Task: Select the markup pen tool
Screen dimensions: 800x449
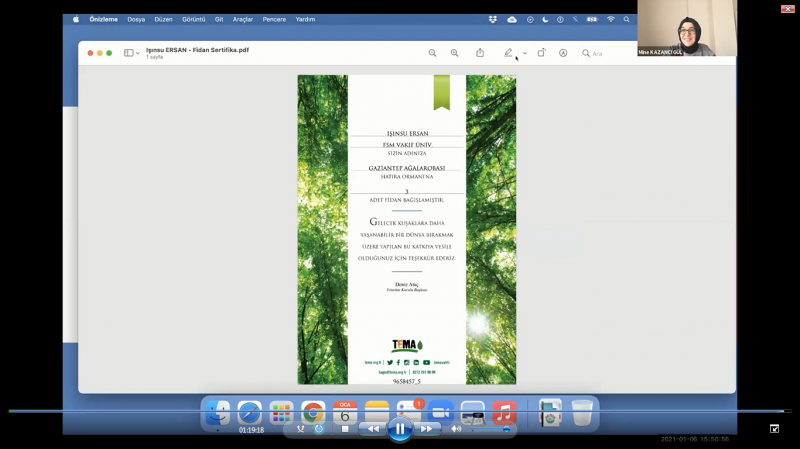Action: (508, 53)
